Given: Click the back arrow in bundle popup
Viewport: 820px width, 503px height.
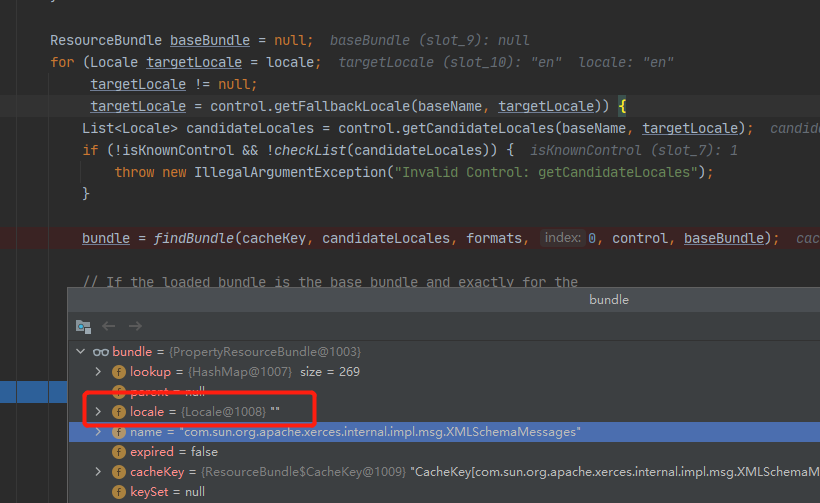Looking at the screenshot, I should point(109,326).
